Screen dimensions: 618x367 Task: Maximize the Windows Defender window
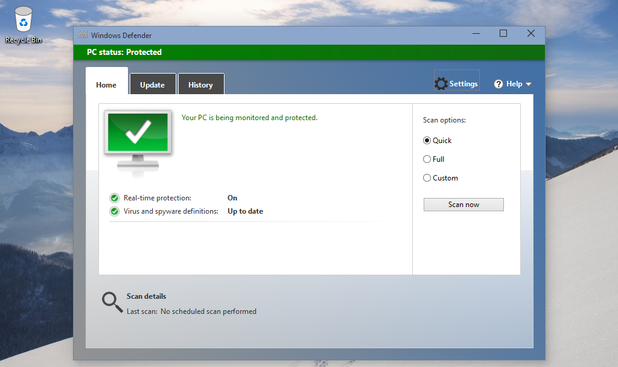click(x=503, y=34)
